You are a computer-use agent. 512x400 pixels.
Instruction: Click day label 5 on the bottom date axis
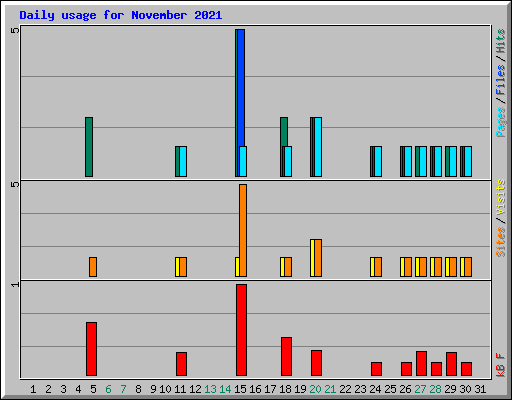93,389
